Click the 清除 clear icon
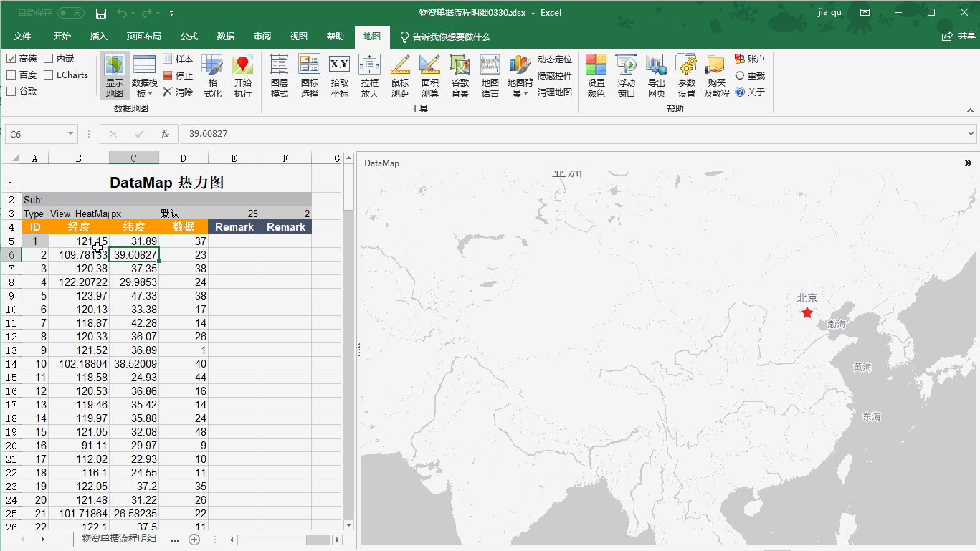Screen dimensions: 980x551 click(178, 92)
